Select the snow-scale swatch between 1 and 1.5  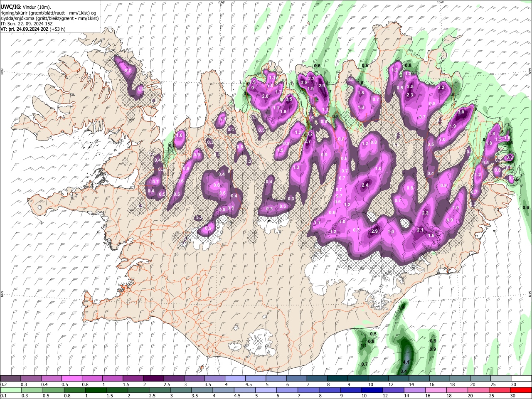[x=113, y=379]
